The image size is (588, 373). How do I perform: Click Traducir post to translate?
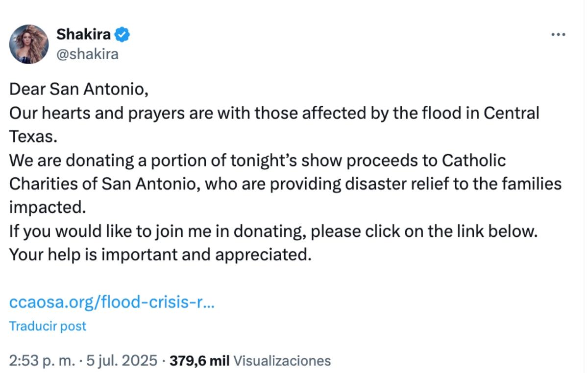(x=48, y=326)
